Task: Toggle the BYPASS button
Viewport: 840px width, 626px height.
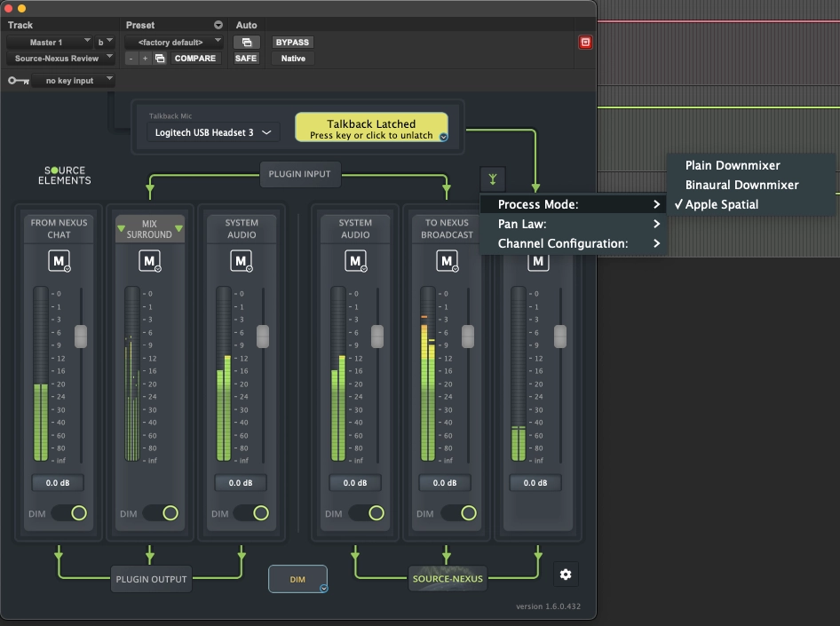Action: coord(292,43)
